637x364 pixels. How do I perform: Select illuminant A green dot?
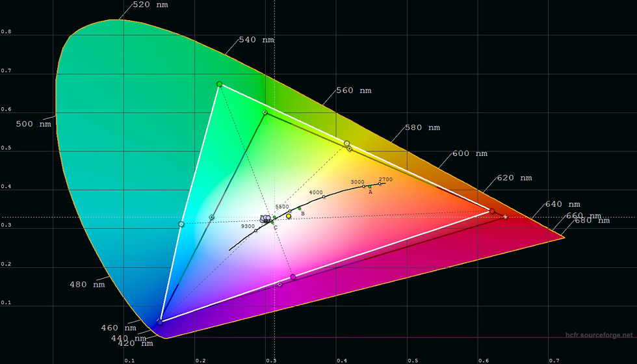coord(370,187)
